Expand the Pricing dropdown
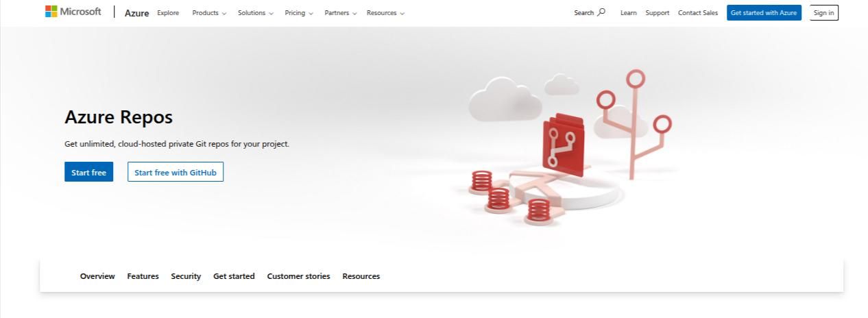 pos(299,13)
